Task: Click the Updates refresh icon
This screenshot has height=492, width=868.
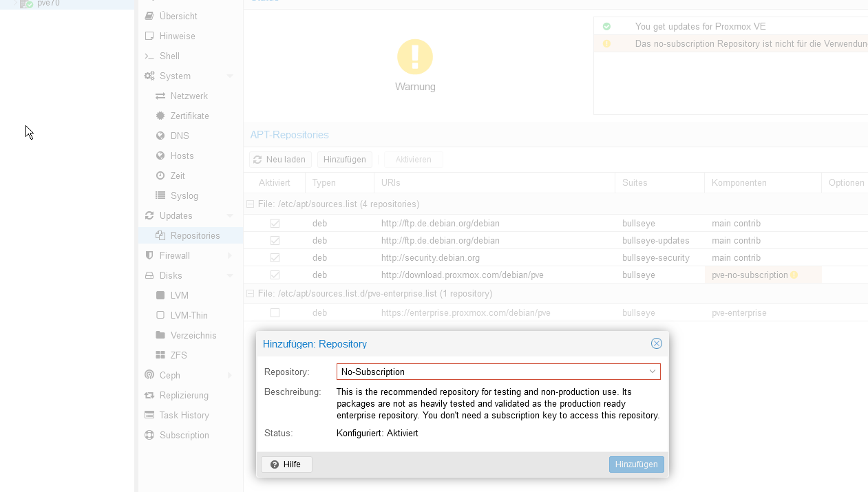Action: [x=149, y=215]
